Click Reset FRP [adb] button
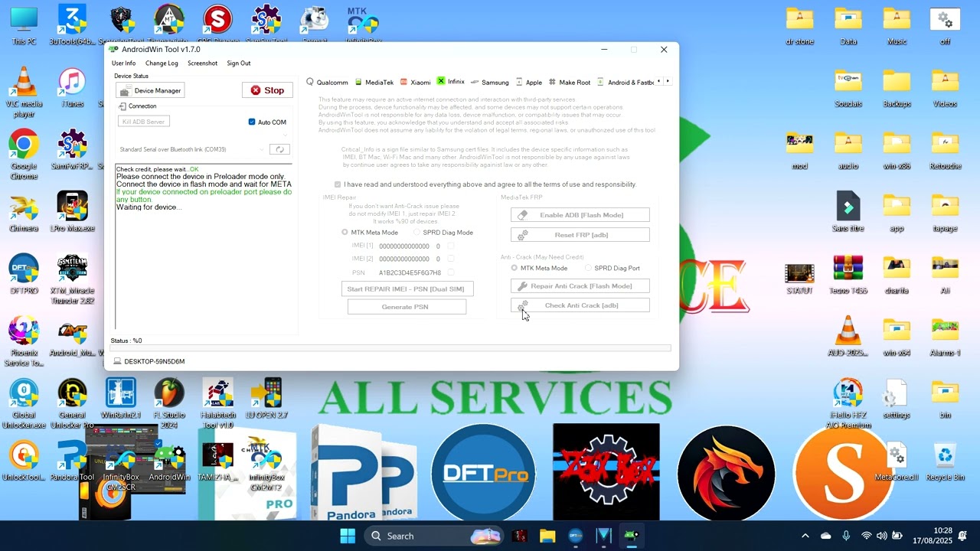The image size is (980, 551). click(x=580, y=235)
